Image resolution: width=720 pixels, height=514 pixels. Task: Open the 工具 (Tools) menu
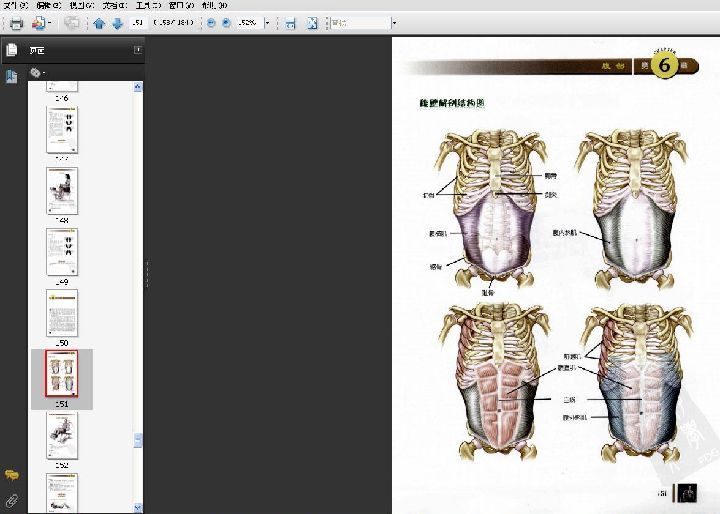[x=149, y=5]
